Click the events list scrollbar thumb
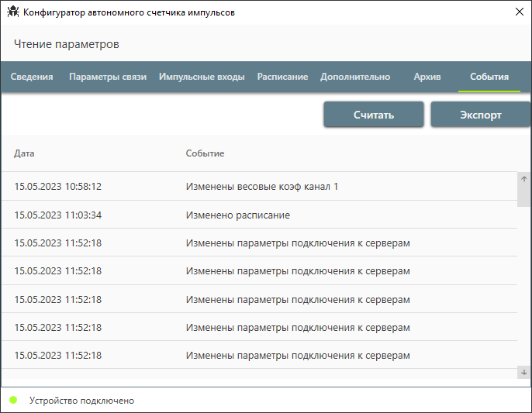The width and height of the screenshot is (532, 413). click(524, 195)
